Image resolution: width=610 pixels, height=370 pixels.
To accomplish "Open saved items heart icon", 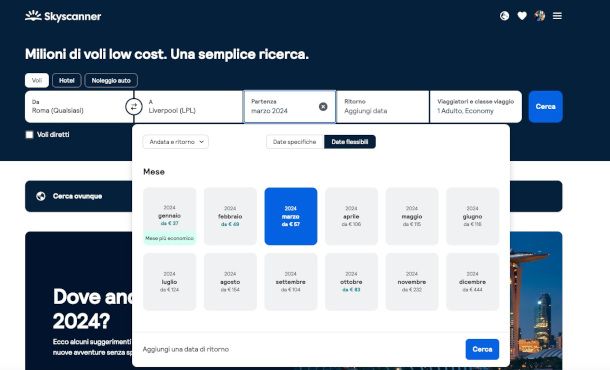I will [522, 16].
